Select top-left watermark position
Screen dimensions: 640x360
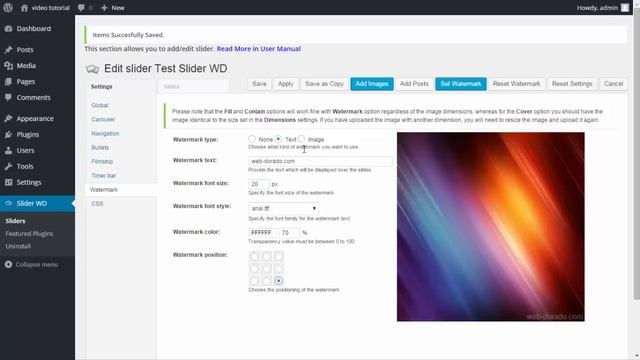pos(254,256)
